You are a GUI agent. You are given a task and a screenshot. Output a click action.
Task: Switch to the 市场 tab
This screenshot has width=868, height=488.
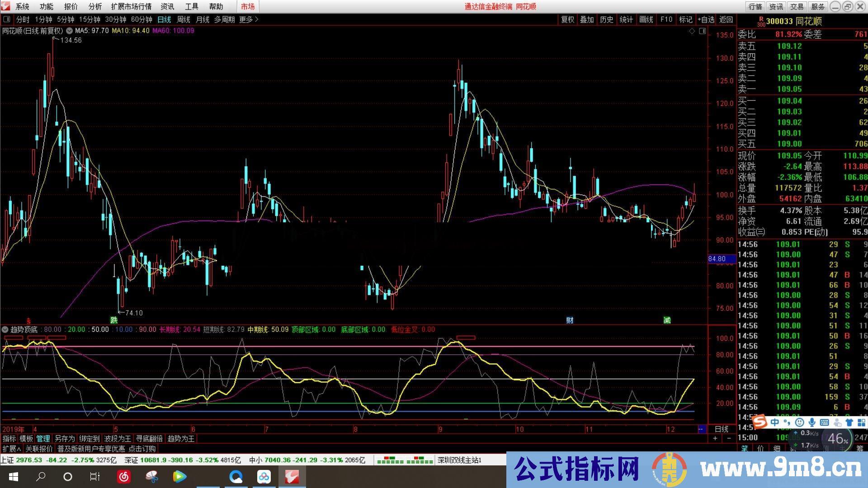[248, 6]
